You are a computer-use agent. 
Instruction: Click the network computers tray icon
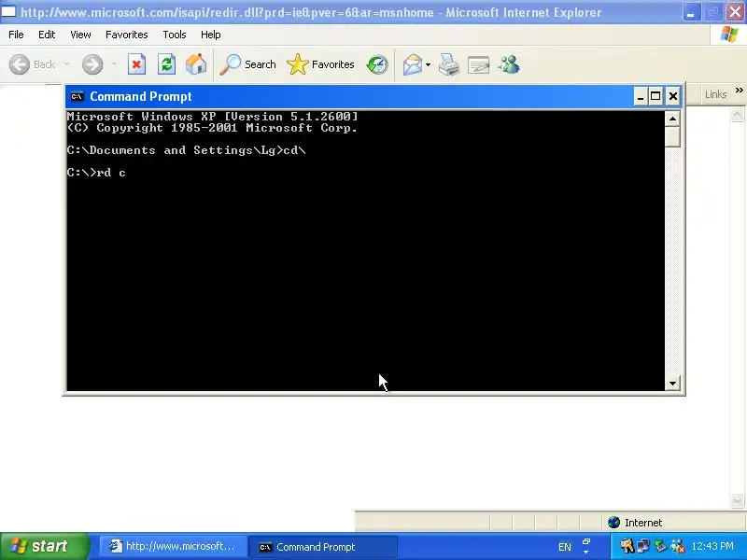643,546
